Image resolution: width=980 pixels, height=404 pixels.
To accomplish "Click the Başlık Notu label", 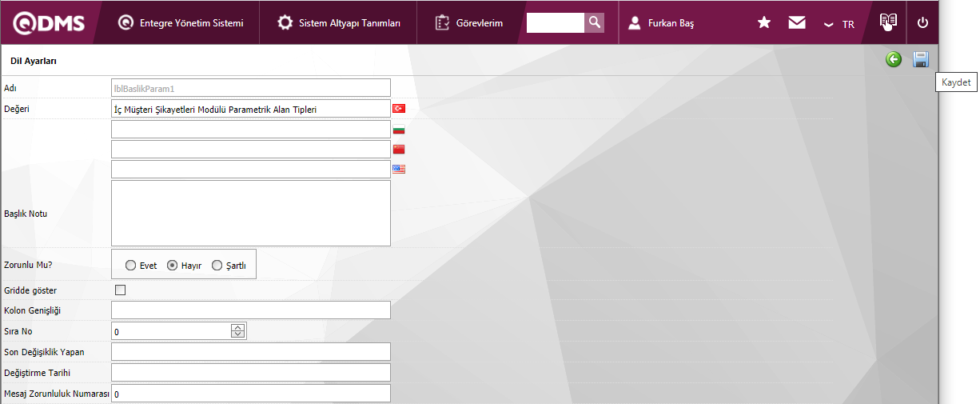I will (x=26, y=213).
